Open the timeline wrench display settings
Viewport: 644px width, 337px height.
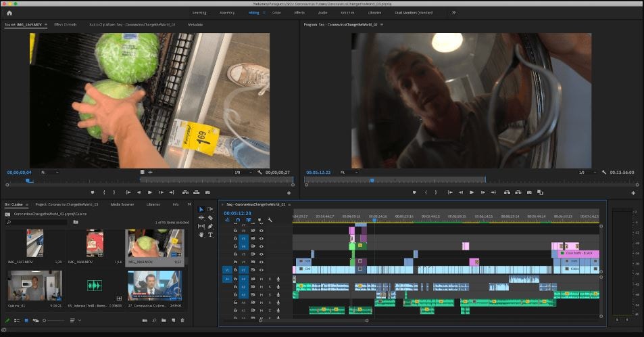[x=270, y=220]
